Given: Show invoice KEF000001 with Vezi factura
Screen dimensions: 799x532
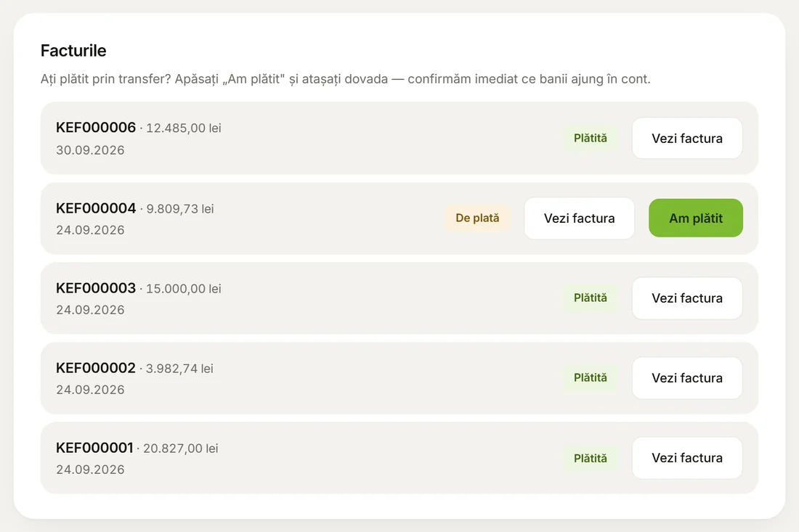Looking at the screenshot, I should pyautogui.click(x=687, y=458).
